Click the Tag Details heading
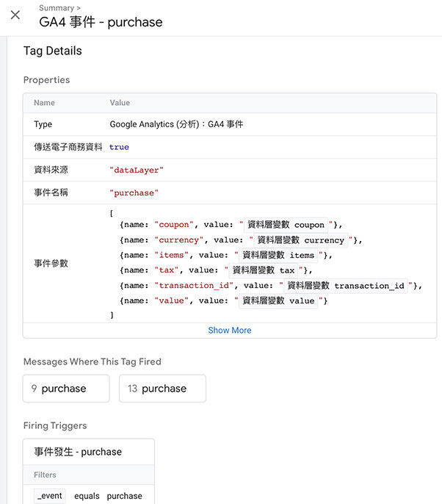442x504 pixels. click(53, 51)
